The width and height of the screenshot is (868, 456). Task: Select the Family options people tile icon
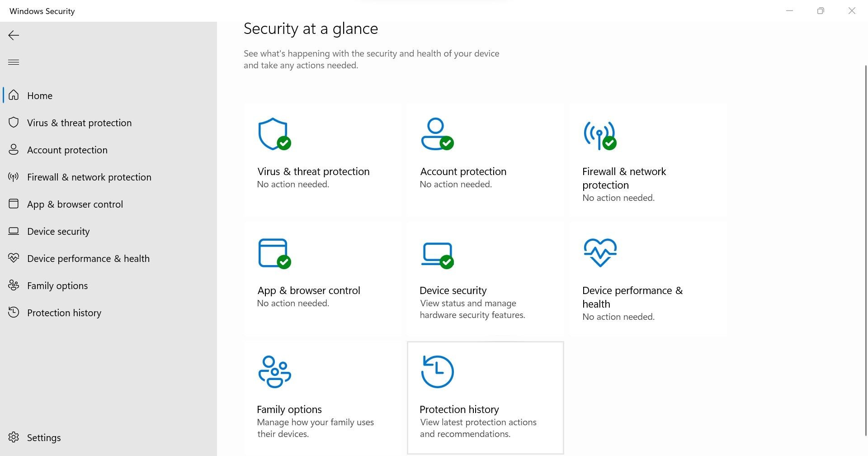pyautogui.click(x=274, y=372)
